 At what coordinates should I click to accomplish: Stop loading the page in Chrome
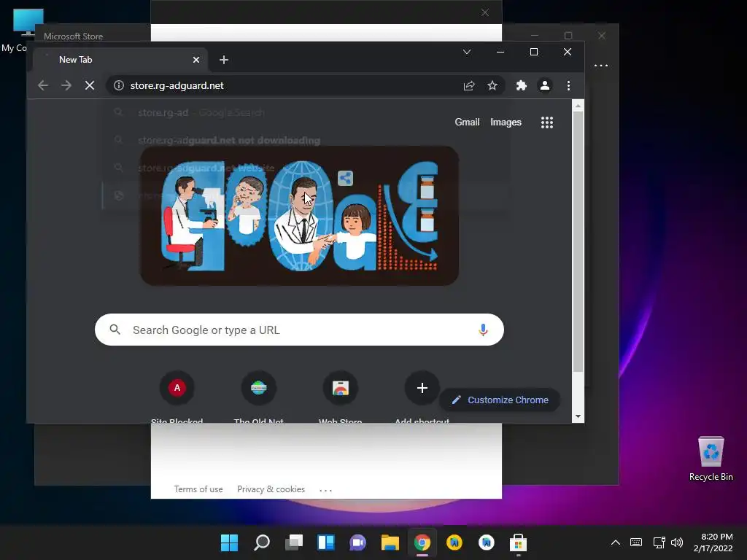(90, 86)
